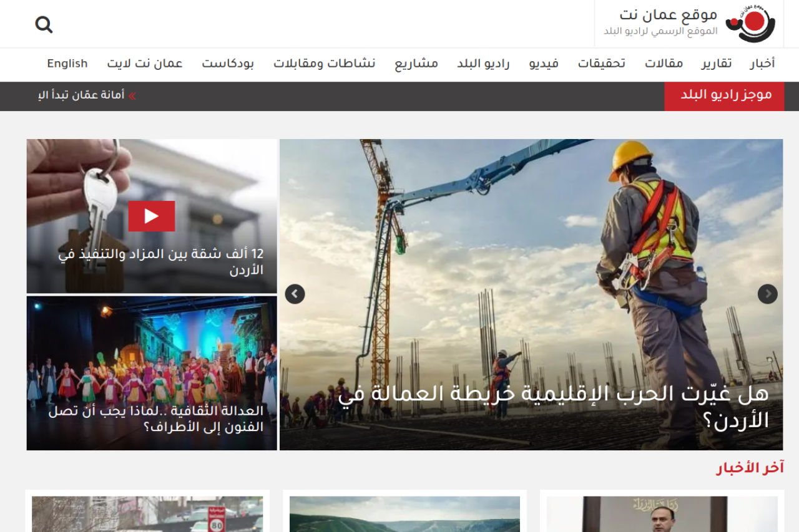
Task: Click the red chevron in news ticker
Action: coord(132,95)
